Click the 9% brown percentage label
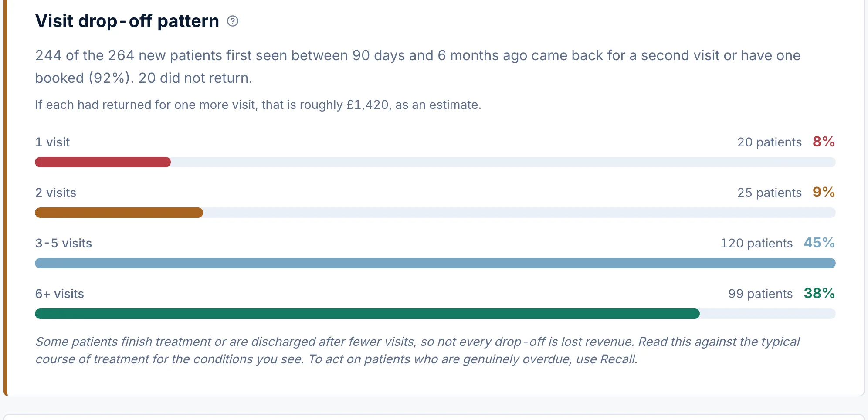The image size is (868, 420). point(824,192)
